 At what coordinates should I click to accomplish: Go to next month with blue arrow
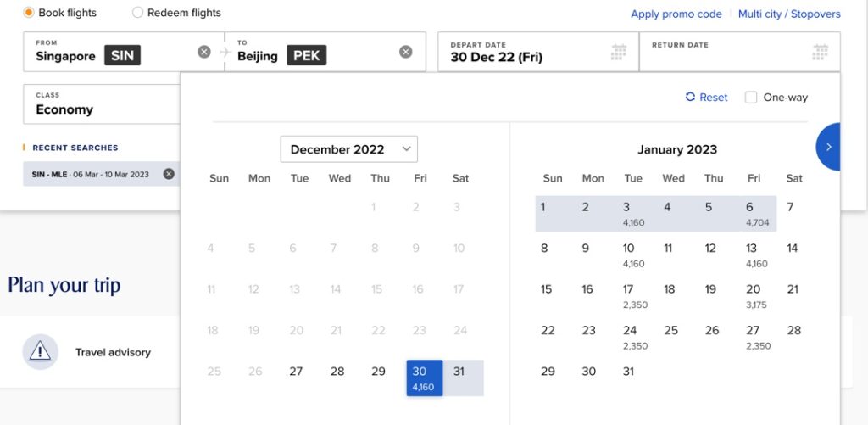tap(828, 147)
